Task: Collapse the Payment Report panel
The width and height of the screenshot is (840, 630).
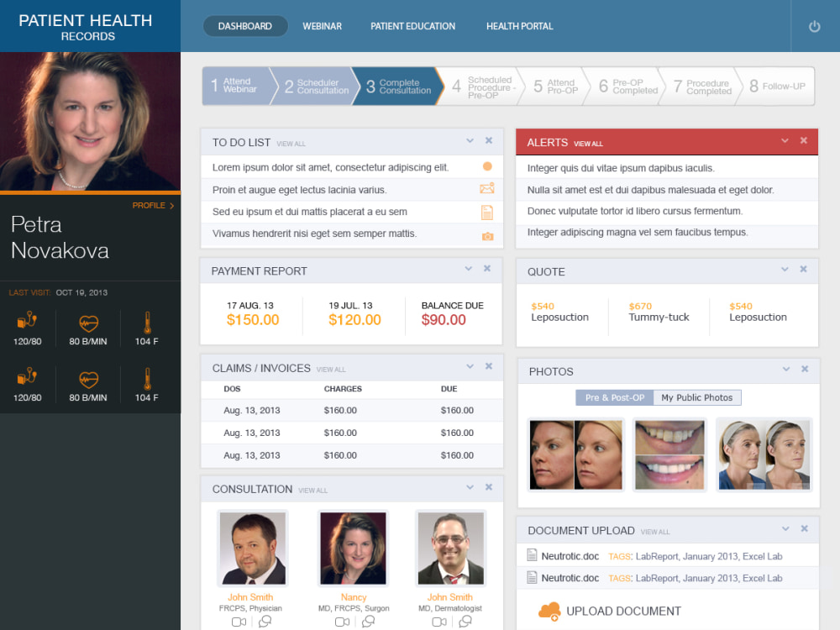Action: (468, 269)
